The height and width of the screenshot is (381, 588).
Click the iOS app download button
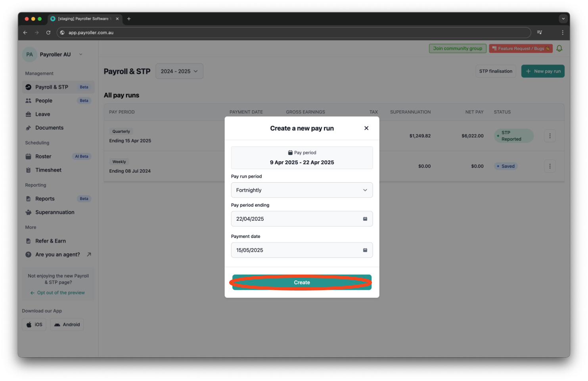tap(34, 325)
